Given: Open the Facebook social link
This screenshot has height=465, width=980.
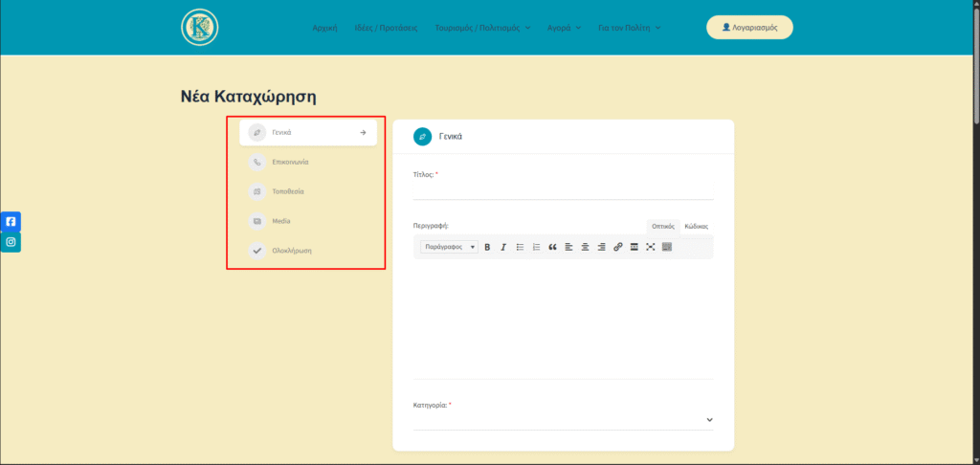Looking at the screenshot, I should click(x=11, y=221).
